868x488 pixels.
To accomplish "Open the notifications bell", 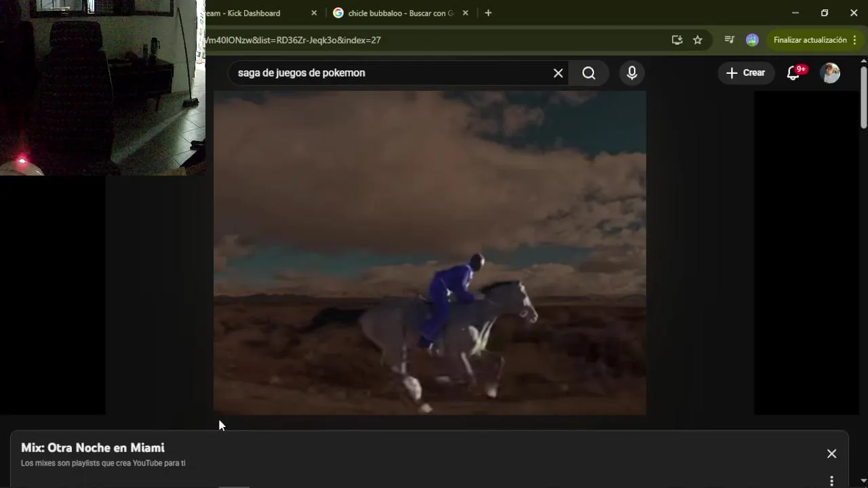I will click(793, 73).
